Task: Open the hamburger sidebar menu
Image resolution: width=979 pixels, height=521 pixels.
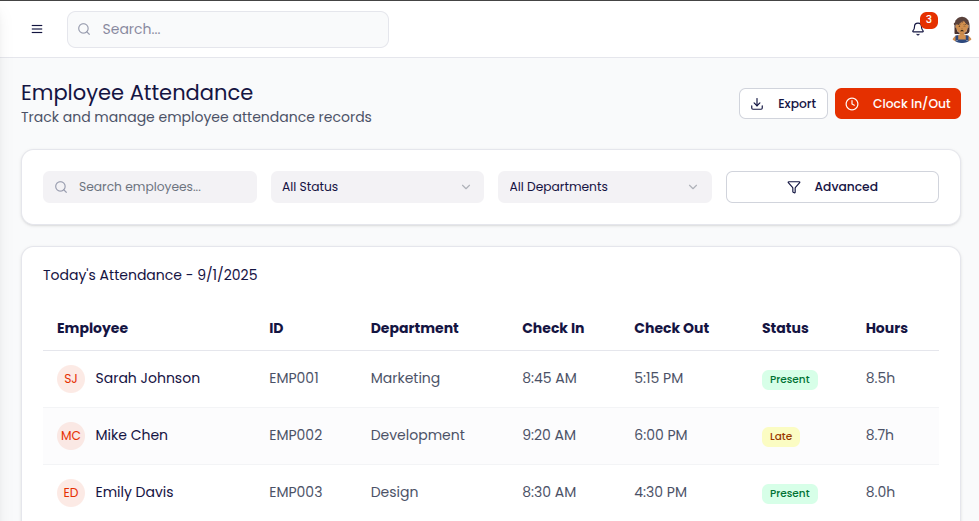Action: click(37, 29)
